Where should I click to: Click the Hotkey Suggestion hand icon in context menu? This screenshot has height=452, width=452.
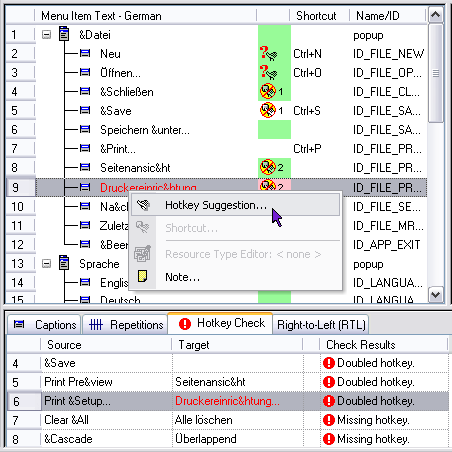pos(144,205)
